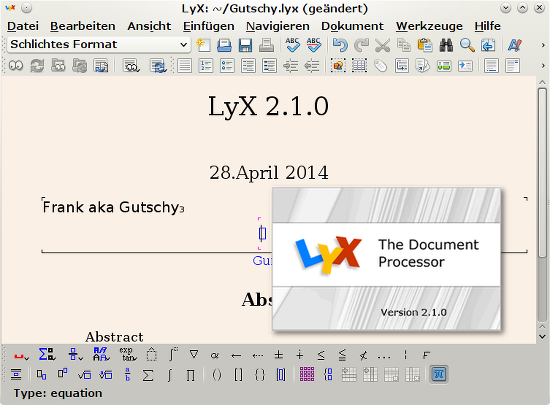Click the paste clipboard icon
550x405 pixels.
pyautogui.click(x=425, y=45)
